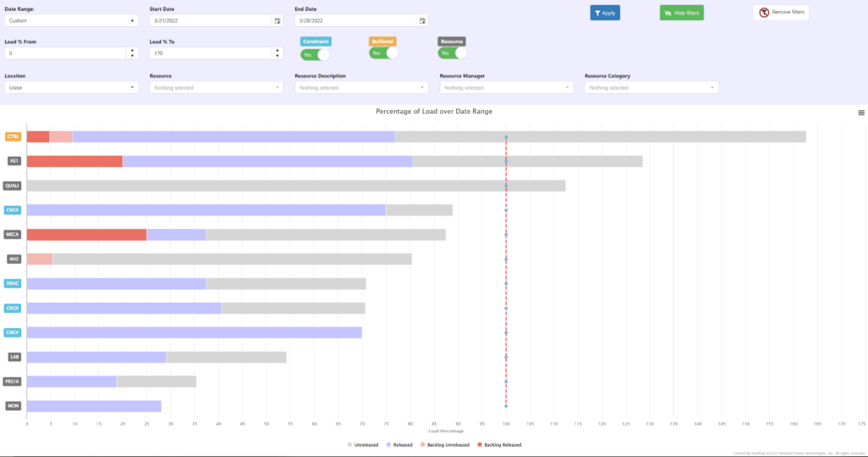
Task: Toggle the Constraint switch off
Action: (x=314, y=53)
